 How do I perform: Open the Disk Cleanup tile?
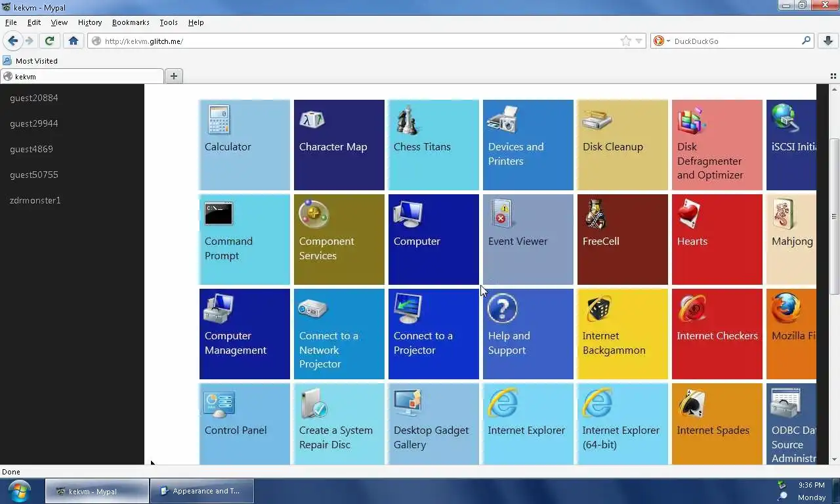622,145
